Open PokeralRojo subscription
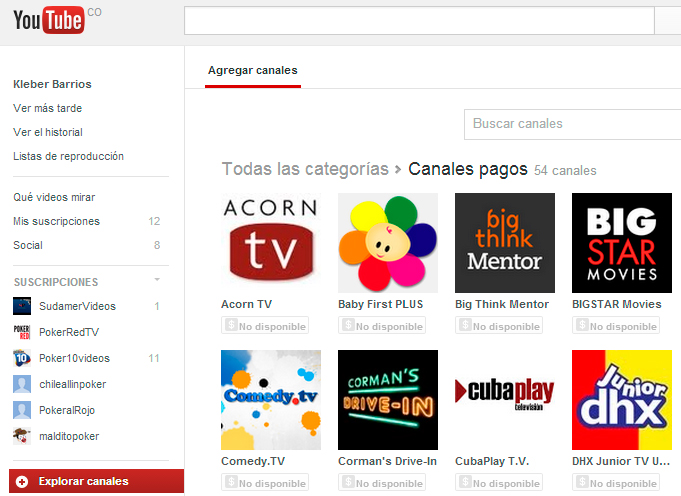Viewport: 681px width, 496px height. pos(67,410)
